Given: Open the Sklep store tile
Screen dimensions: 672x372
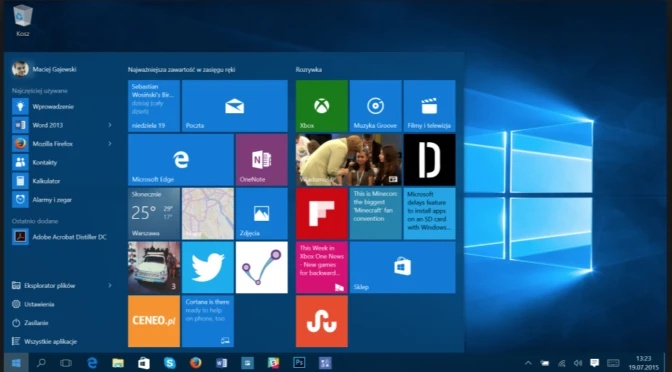Looking at the screenshot, I should tap(402, 267).
